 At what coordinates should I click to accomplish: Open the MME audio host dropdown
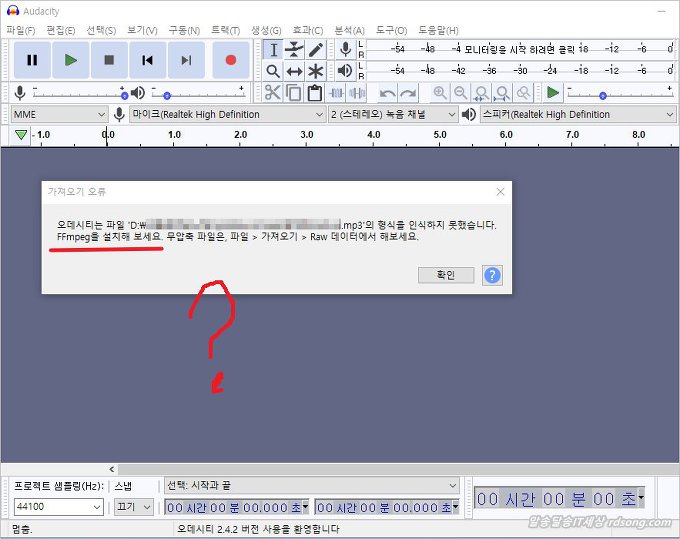click(x=58, y=114)
